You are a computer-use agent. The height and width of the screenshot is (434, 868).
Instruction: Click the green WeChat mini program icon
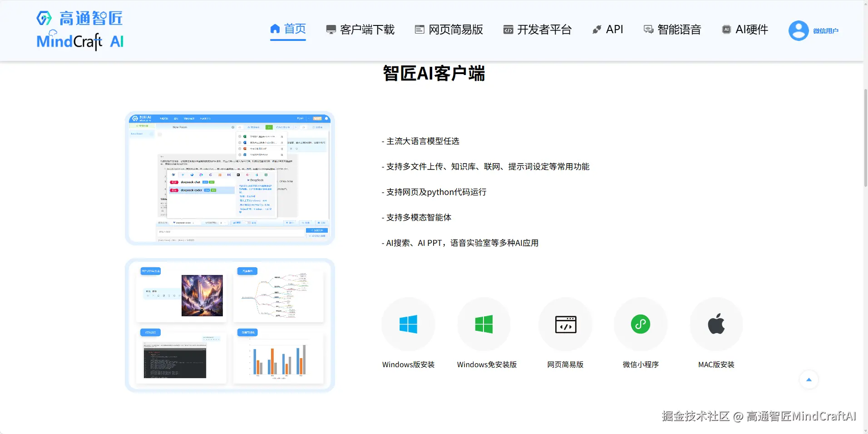tap(641, 324)
